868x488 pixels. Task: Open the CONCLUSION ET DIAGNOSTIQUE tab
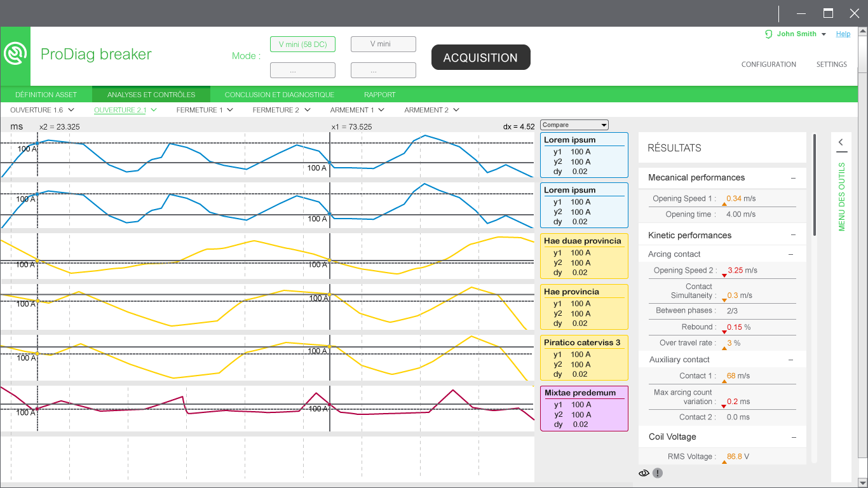[279, 95]
